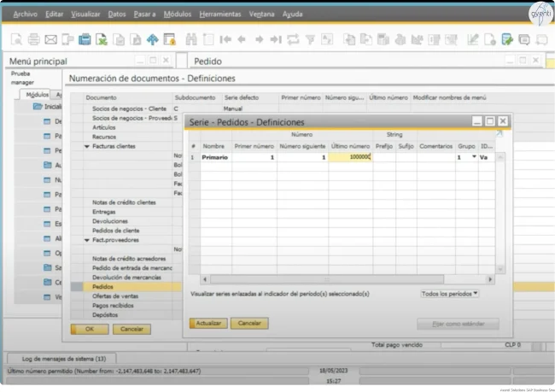
Task: Click the green edit form icon in toolbar
Action: [x=507, y=39]
